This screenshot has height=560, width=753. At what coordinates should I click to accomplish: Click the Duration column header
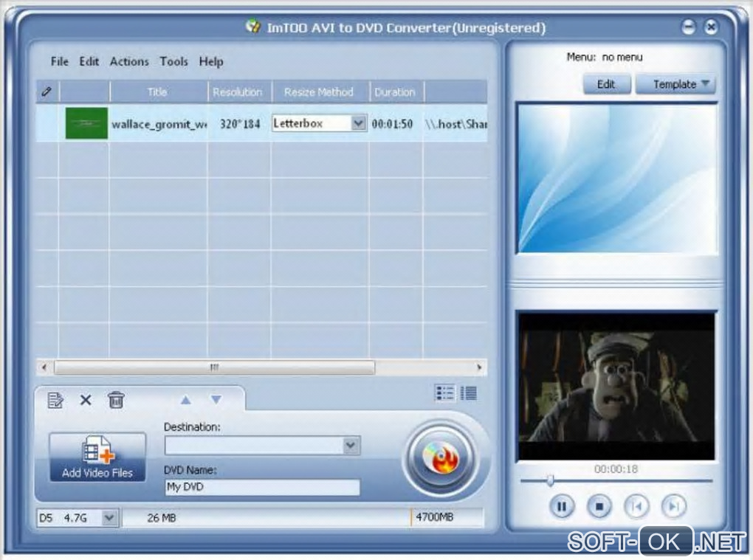pos(396,91)
